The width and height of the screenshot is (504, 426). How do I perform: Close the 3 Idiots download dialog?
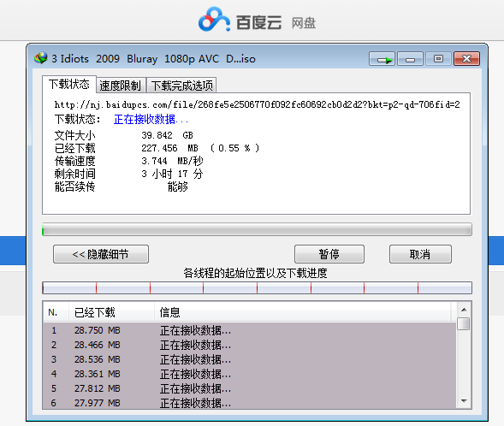(466, 59)
